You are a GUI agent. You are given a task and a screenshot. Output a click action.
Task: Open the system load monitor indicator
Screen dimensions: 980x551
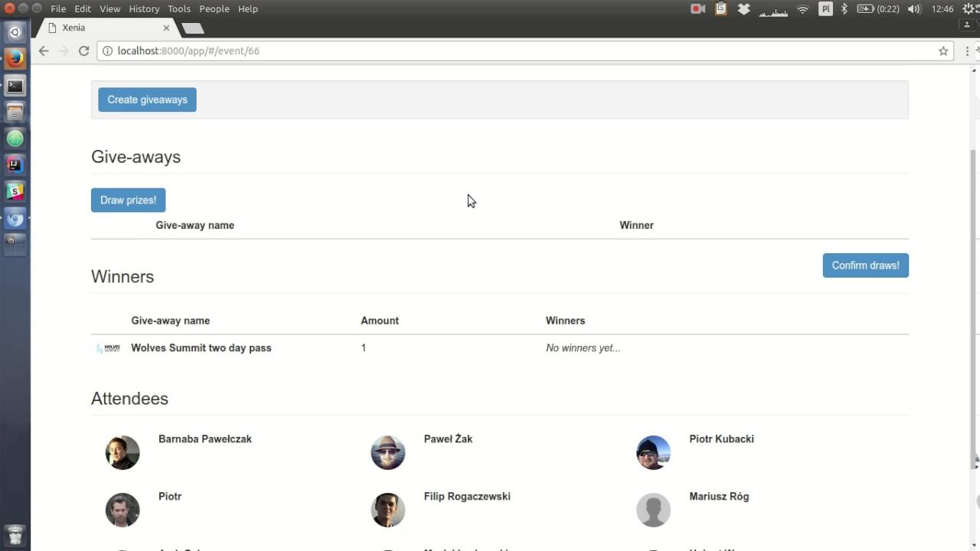coord(773,9)
